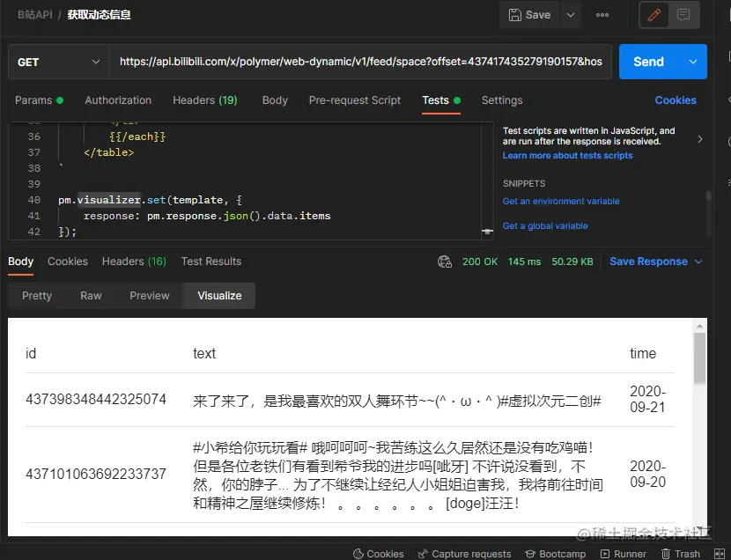
Task: Click the 2020-09-21 time cell
Action: [647, 399]
